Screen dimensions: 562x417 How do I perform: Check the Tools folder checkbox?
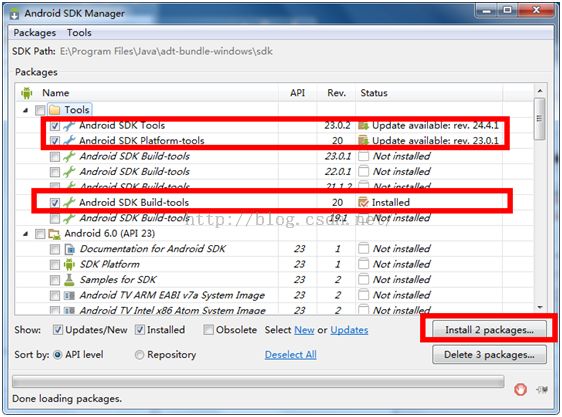pyautogui.click(x=40, y=110)
